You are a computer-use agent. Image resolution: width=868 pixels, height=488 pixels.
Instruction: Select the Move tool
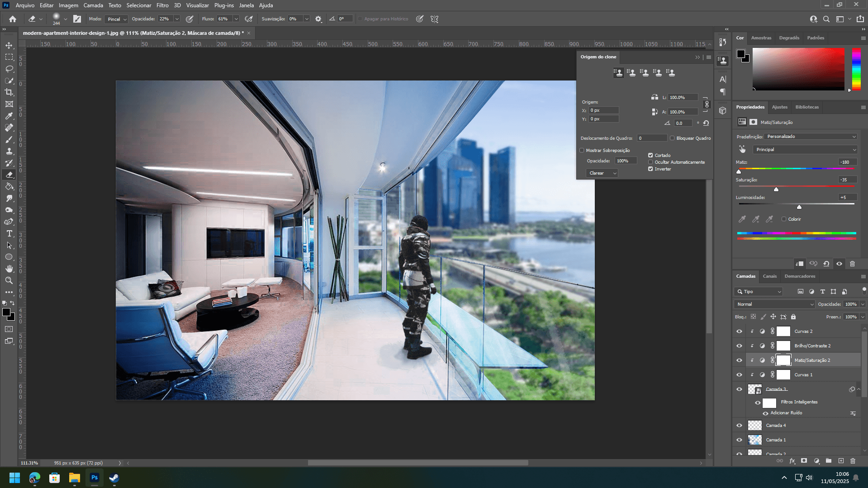click(9, 45)
